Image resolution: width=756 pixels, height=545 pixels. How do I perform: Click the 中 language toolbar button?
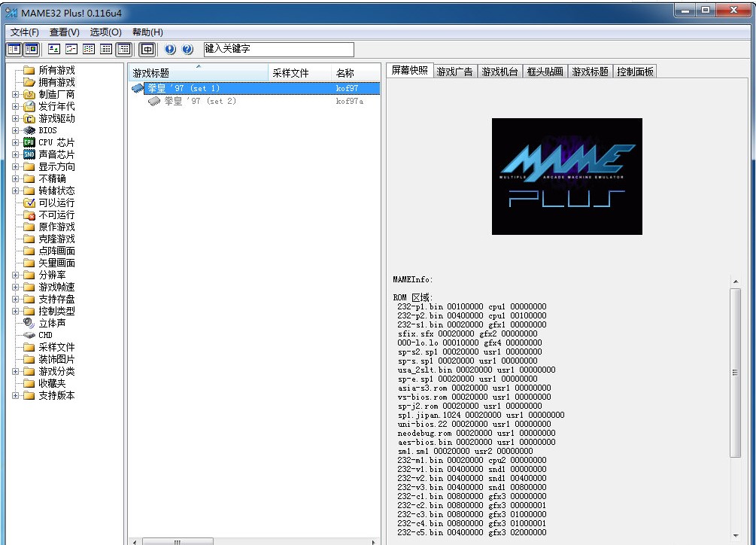(x=147, y=49)
